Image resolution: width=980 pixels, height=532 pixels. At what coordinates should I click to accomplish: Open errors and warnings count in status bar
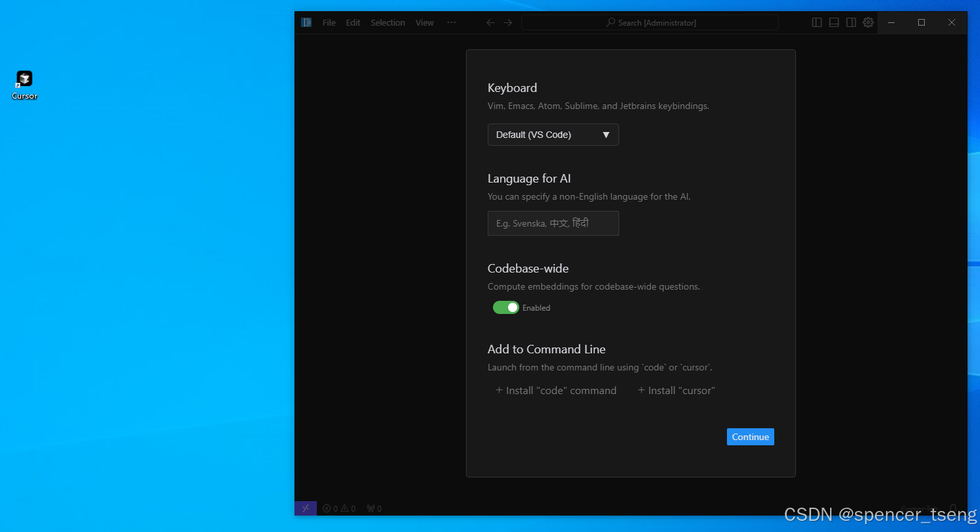click(x=339, y=508)
